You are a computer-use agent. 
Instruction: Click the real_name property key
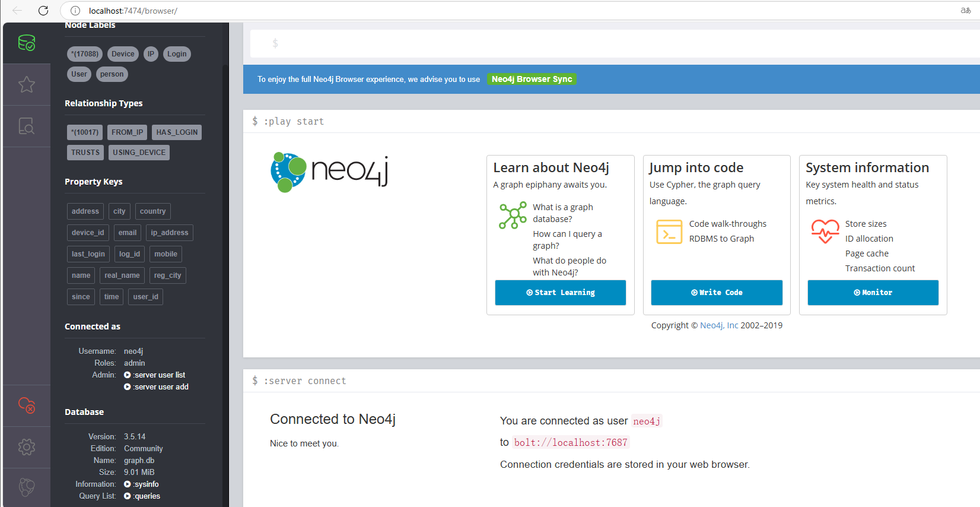[x=122, y=275]
